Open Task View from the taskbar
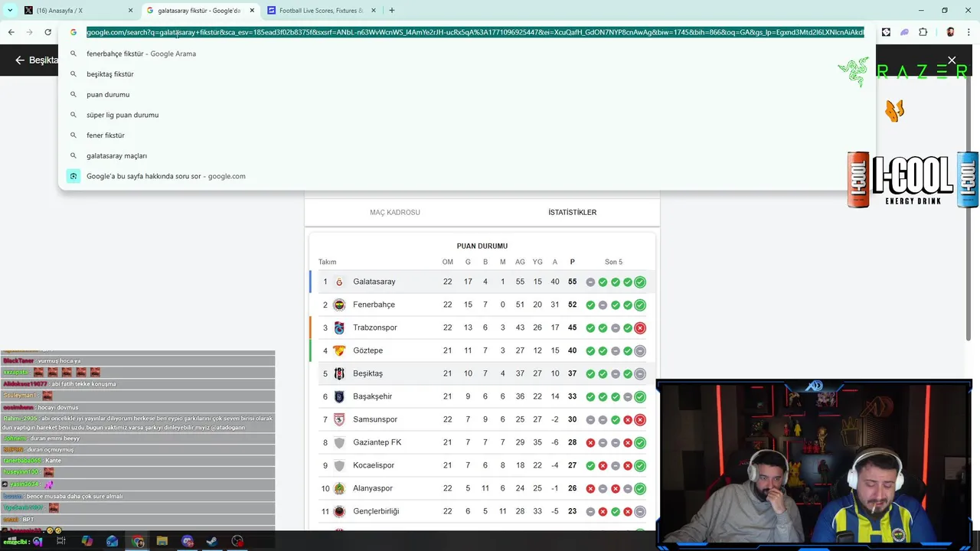980x551 pixels. [61, 541]
